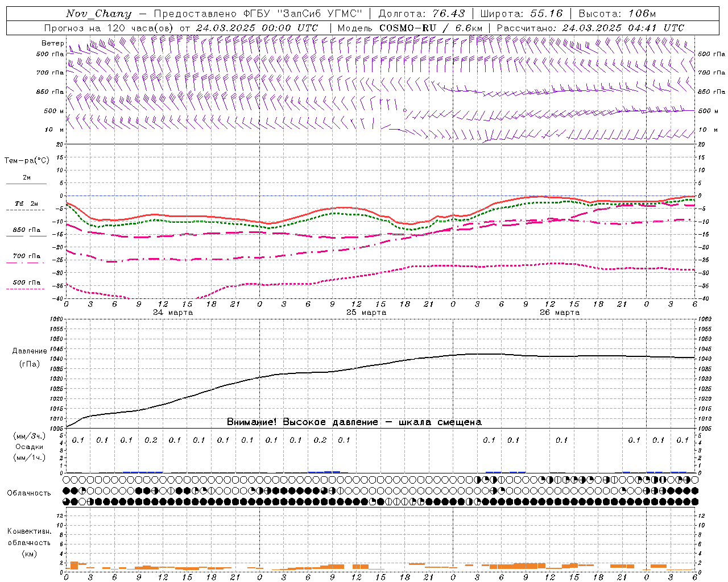Click the 'Td 2м' dew point legend entry

point(26,203)
